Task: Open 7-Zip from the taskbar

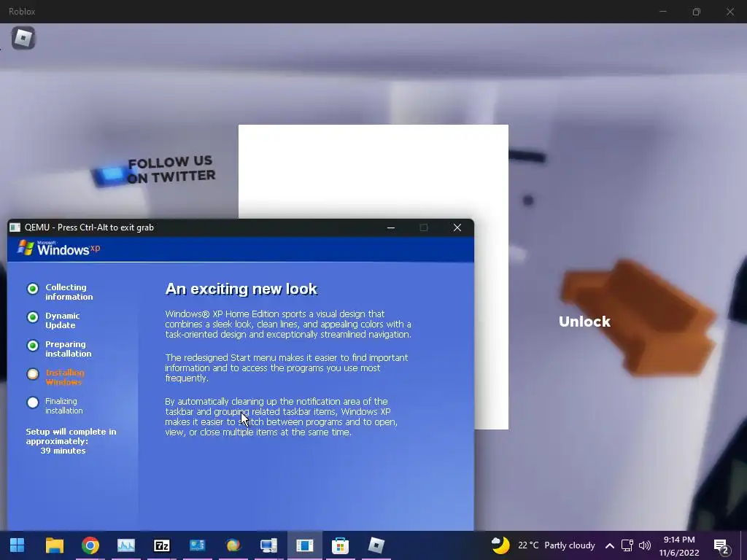Action: point(161,545)
